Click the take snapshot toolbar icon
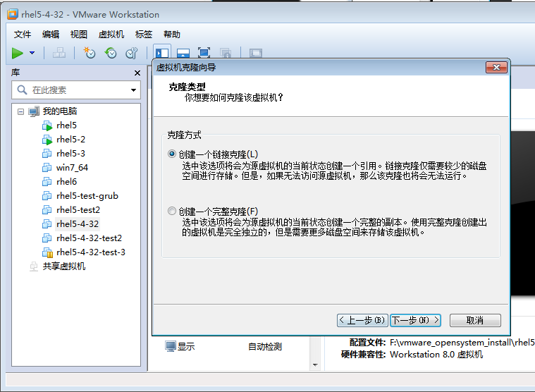This screenshot has height=392, width=535. click(x=89, y=53)
